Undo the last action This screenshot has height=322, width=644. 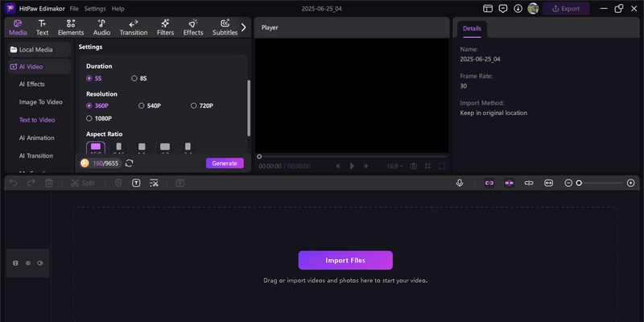point(13,184)
